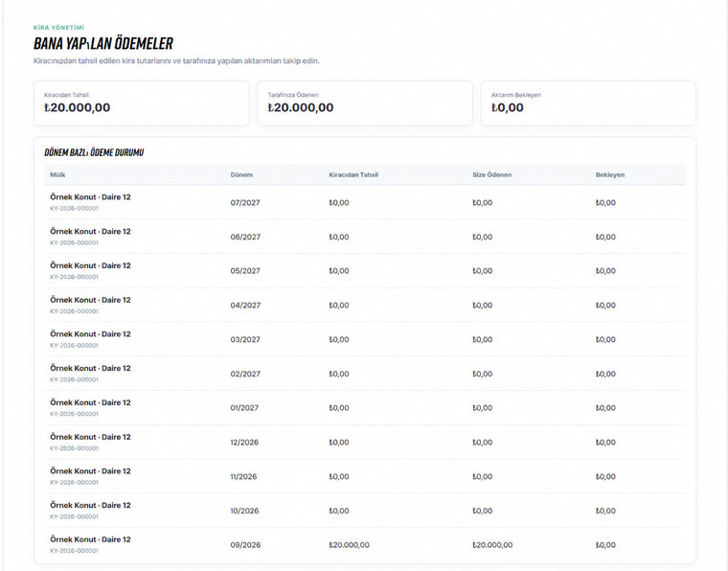Image resolution: width=728 pixels, height=571 pixels.
Task: Click contract code KY-2026-000001 in the 06/2027 row
Action: click(75, 242)
